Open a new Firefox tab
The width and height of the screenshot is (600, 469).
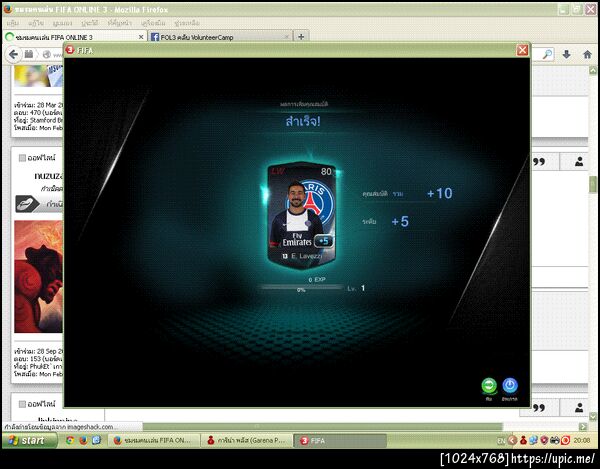tap(301, 37)
